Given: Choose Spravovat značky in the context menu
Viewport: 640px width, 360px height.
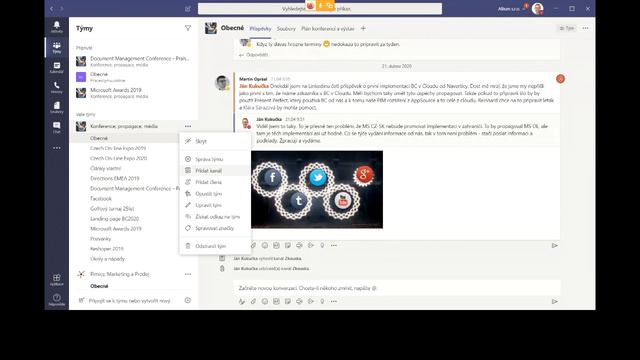Looking at the screenshot, I should pos(215,228).
